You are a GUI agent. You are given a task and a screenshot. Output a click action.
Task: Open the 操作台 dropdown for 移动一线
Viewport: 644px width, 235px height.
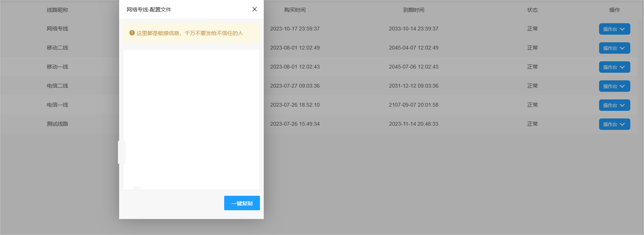614,67
